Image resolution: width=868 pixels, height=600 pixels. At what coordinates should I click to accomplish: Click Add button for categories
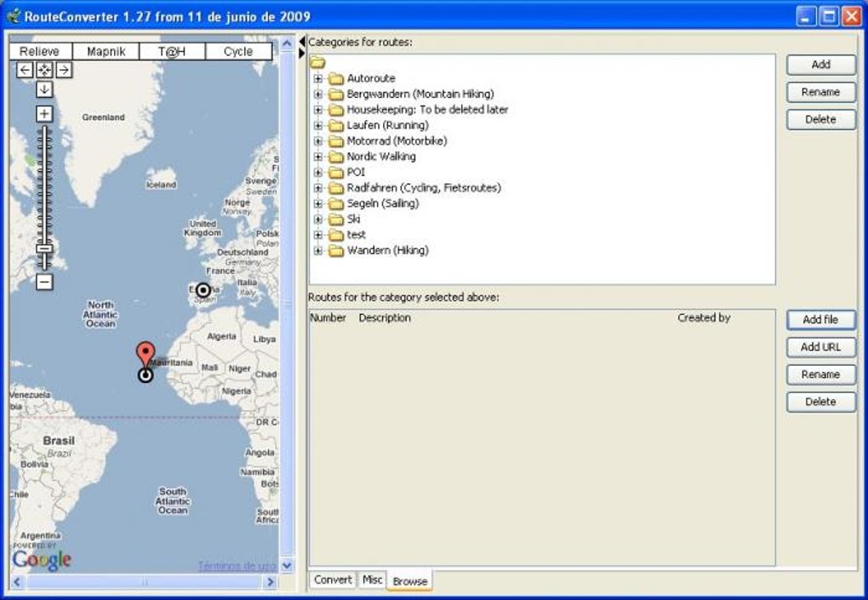pos(821,65)
